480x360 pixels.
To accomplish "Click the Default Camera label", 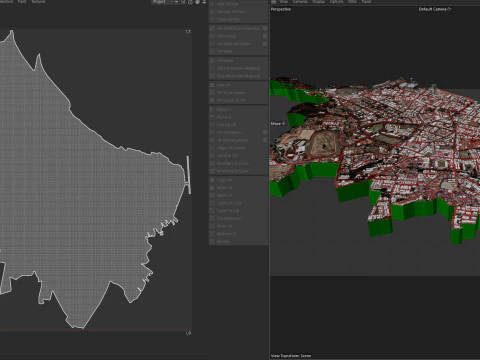I will pyautogui.click(x=433, y=9).
